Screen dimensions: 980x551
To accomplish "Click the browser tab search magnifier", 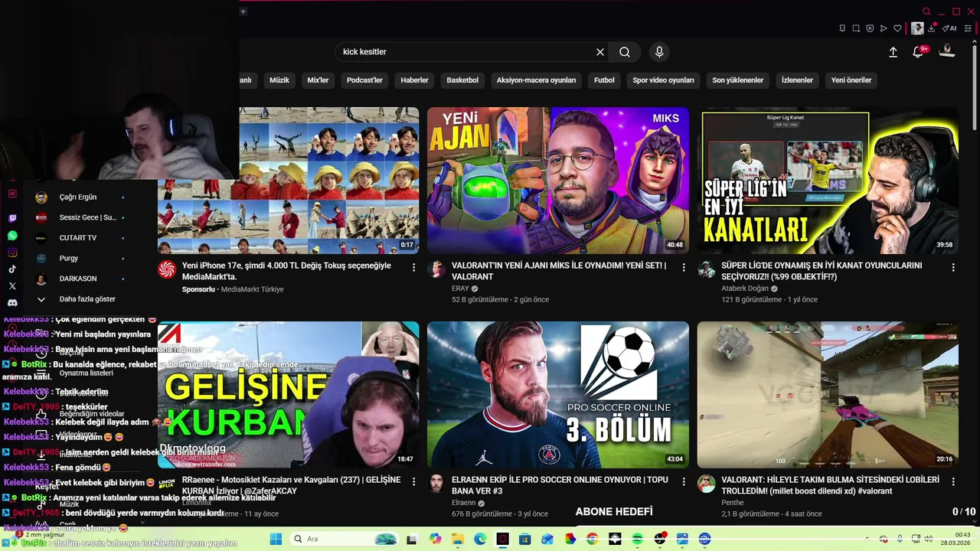I will 926,11.
